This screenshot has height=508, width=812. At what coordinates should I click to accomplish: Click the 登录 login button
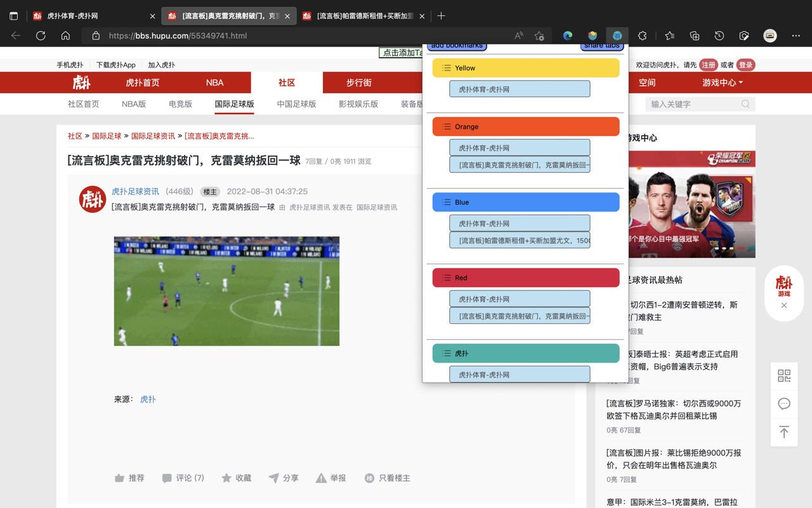[x=746, y=65]
